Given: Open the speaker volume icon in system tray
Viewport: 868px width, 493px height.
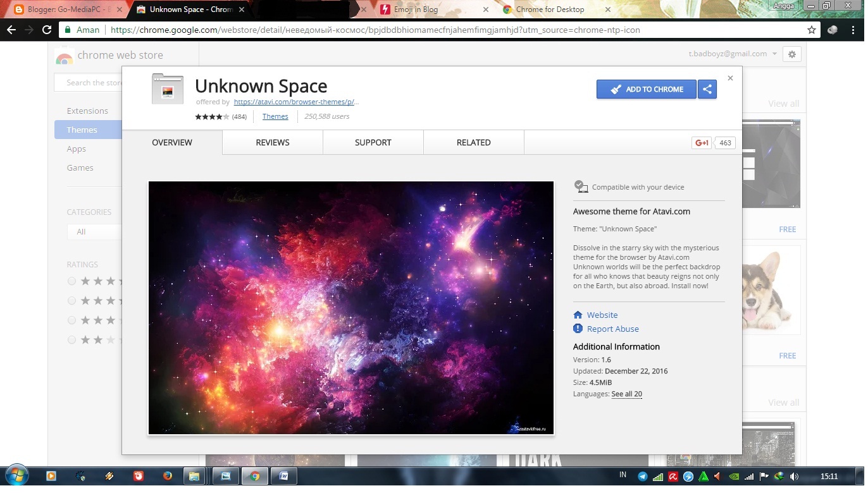Looking at the screenshot, I should click(x=795, y=476).
